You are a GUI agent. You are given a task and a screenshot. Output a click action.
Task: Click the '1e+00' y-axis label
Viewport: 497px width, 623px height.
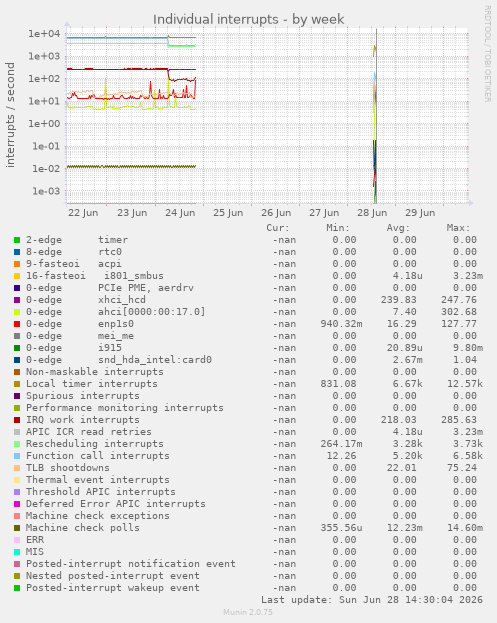coord(44,124)
